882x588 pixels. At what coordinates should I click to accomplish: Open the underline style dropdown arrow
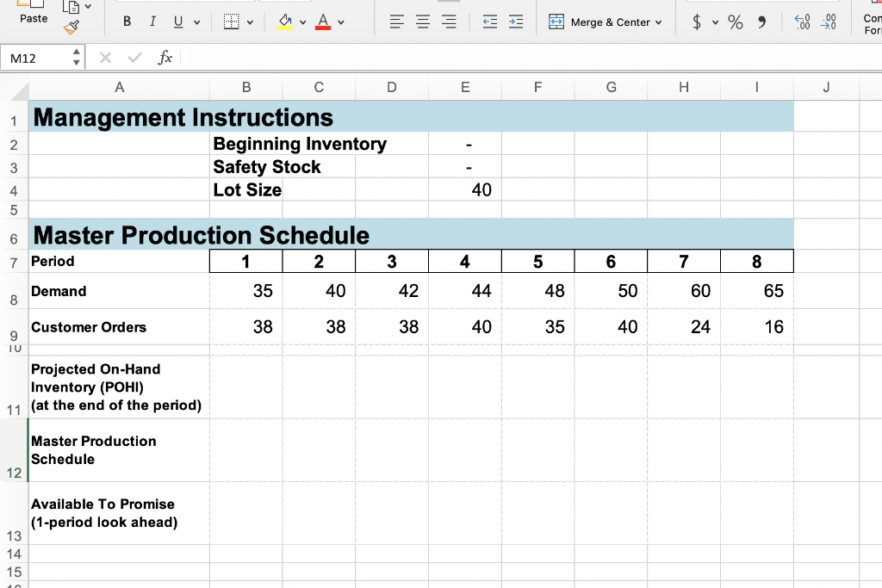coord(197,22)
